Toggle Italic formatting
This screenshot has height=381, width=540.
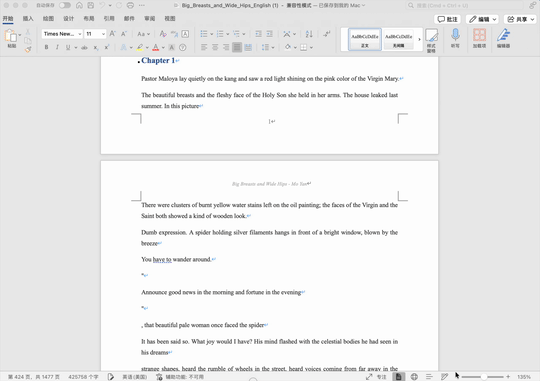[57, 47]
